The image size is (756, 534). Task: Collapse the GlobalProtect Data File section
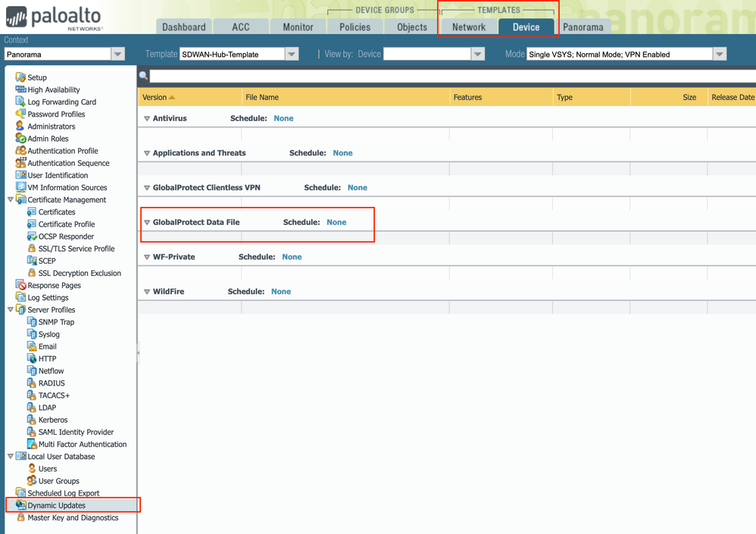[147, 223]
